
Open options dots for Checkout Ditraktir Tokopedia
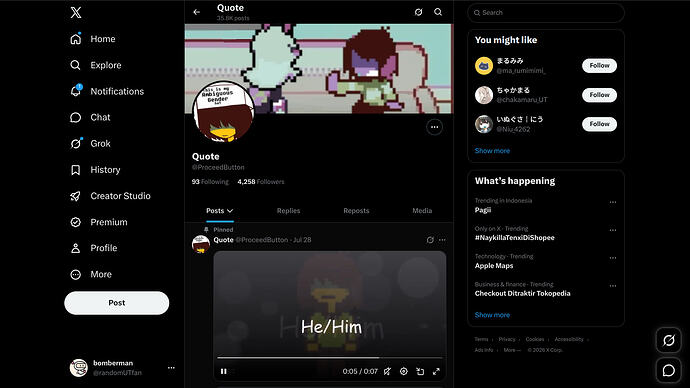coord(613,286)
